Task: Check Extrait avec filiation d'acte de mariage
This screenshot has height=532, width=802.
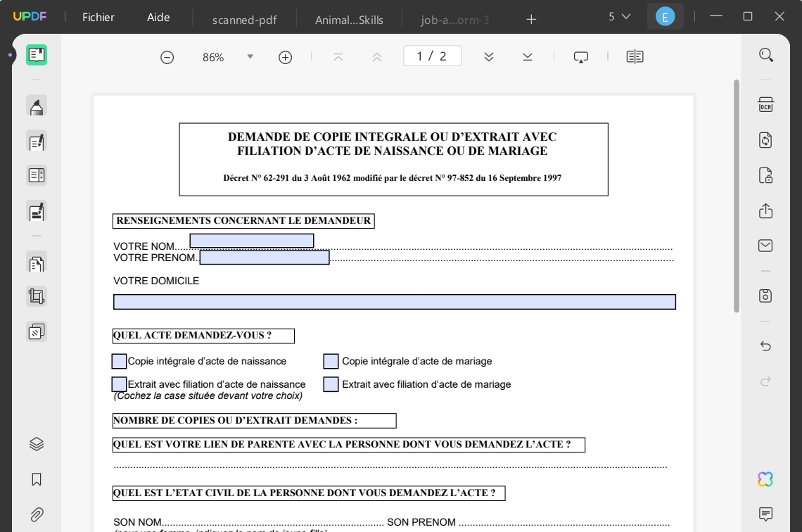Action: tap(331, 384)
